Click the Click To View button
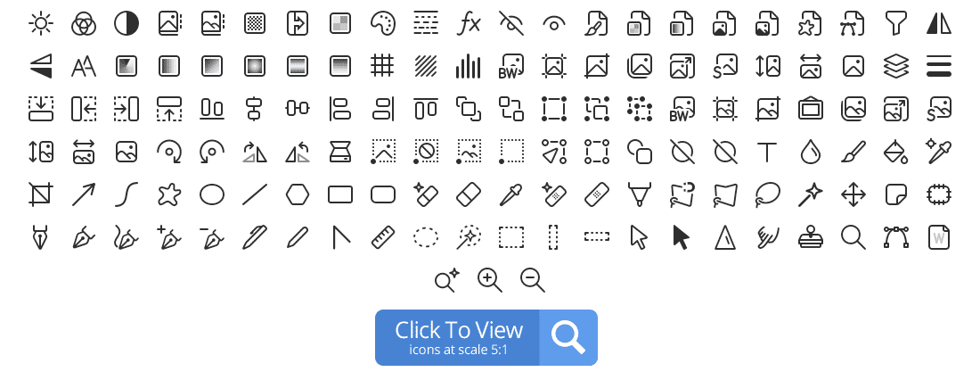Viewport: 980px width, 380px height. pos(486,337)
